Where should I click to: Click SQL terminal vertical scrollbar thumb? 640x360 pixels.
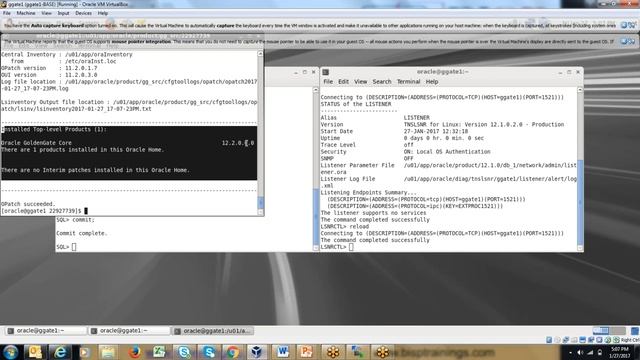tap(316, 216)
